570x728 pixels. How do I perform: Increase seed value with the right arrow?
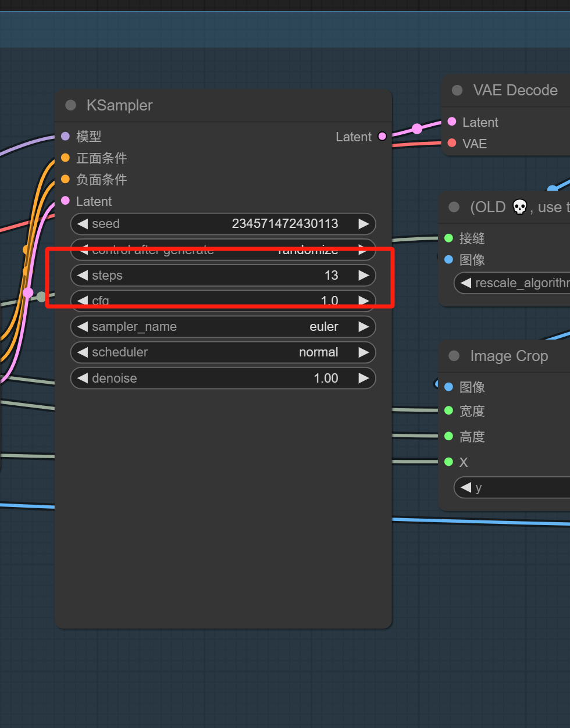pos(364,224)
